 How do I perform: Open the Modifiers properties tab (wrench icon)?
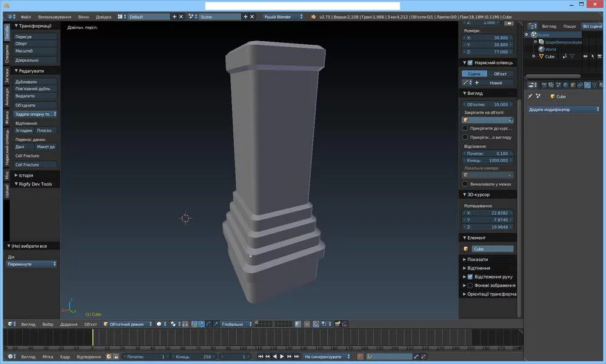[x=587, y=85]
